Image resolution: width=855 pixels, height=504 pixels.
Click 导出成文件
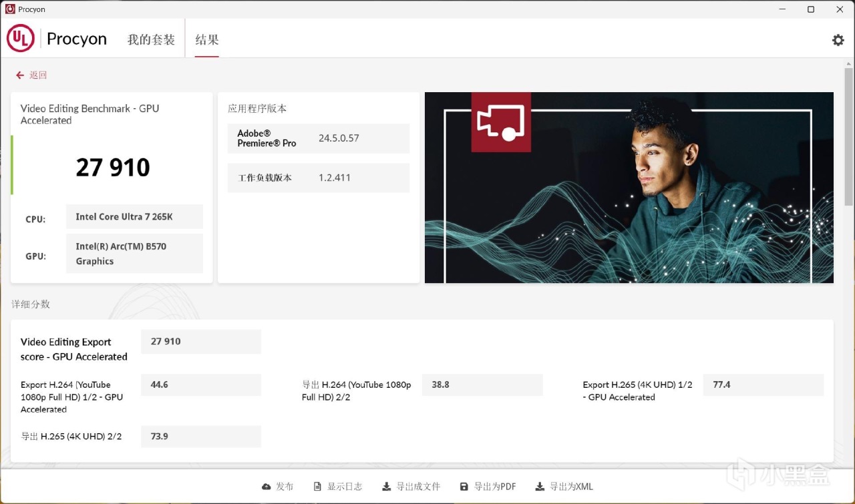click(x=411, y=487)
